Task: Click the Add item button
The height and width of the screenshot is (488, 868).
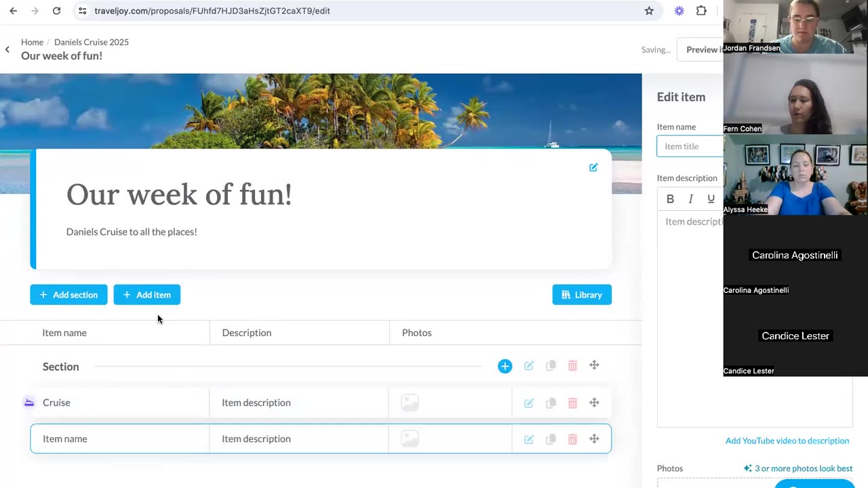Action: point(146,295)
